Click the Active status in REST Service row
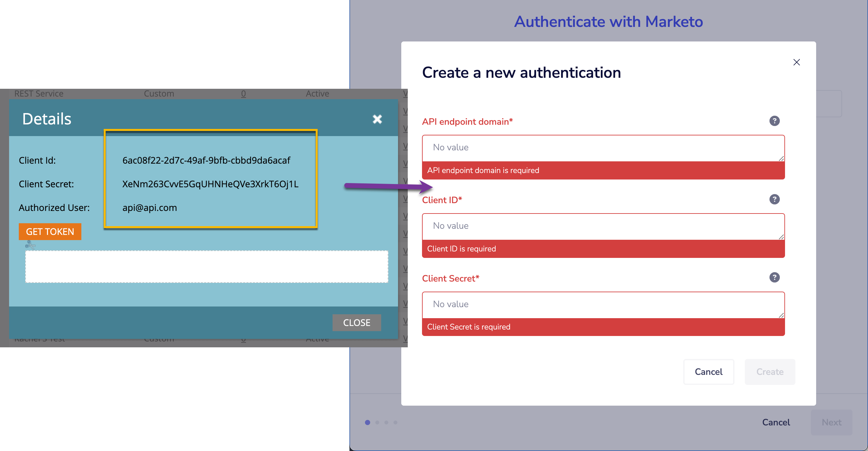The width and height of the screenshot is (868, 451). tap(317, 94)
